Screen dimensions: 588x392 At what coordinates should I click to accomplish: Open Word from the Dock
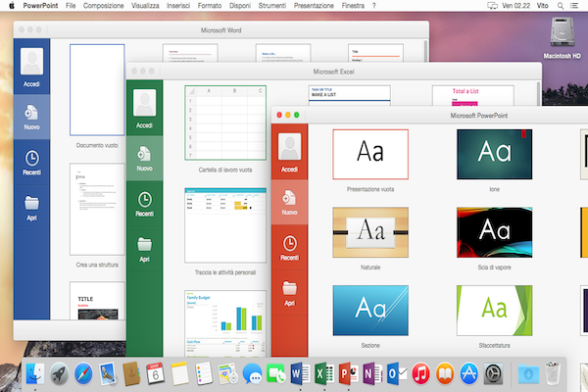(300, 373)
